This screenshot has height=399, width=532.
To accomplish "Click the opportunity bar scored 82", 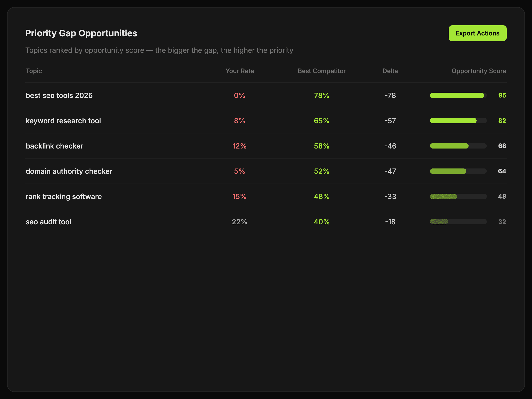I will [x=458, y=121].
